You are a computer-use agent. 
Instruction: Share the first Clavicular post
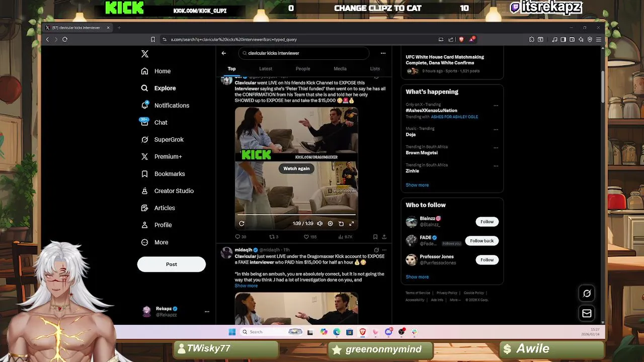tap(384, 237)
